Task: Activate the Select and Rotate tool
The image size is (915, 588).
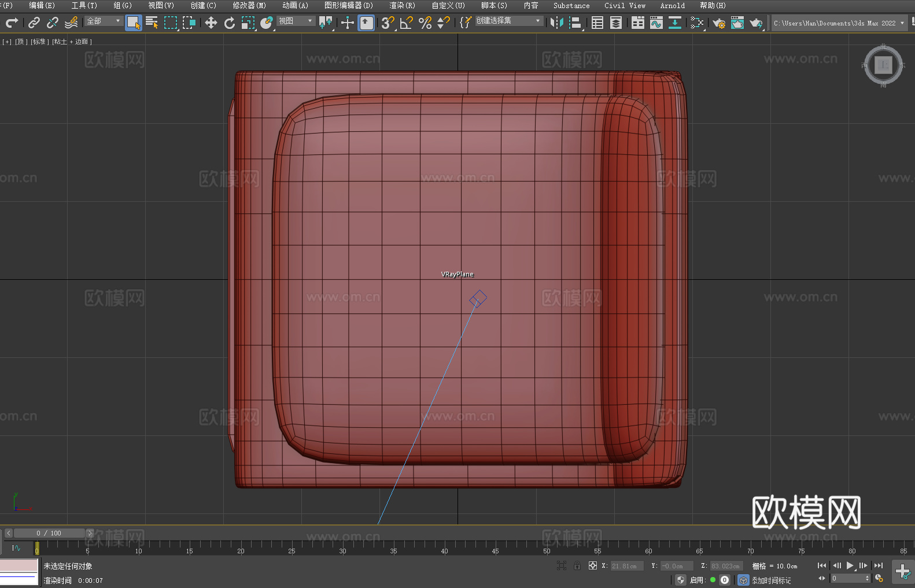Action: (x=230, y=23)
